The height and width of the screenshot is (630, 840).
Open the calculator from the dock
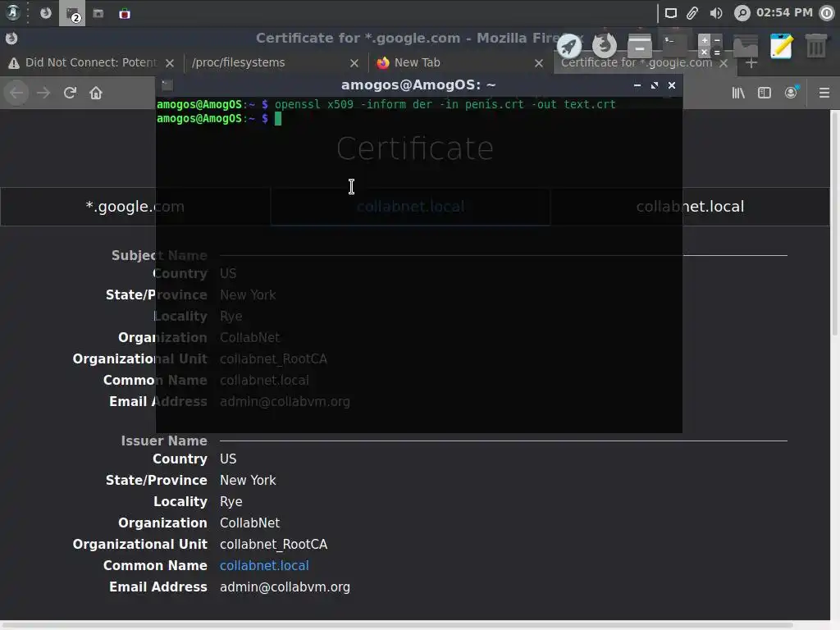point(710,46)
